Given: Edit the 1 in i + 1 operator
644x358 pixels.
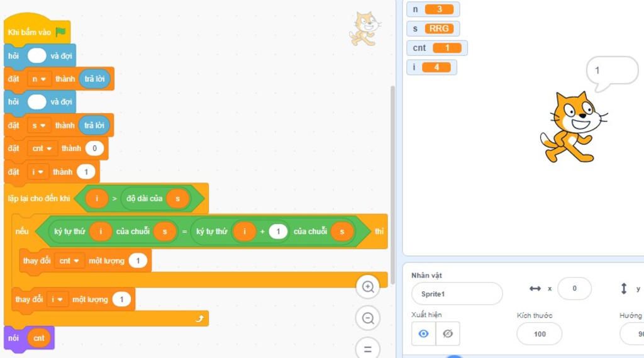Looking at the screenshot, I should 278,232.
